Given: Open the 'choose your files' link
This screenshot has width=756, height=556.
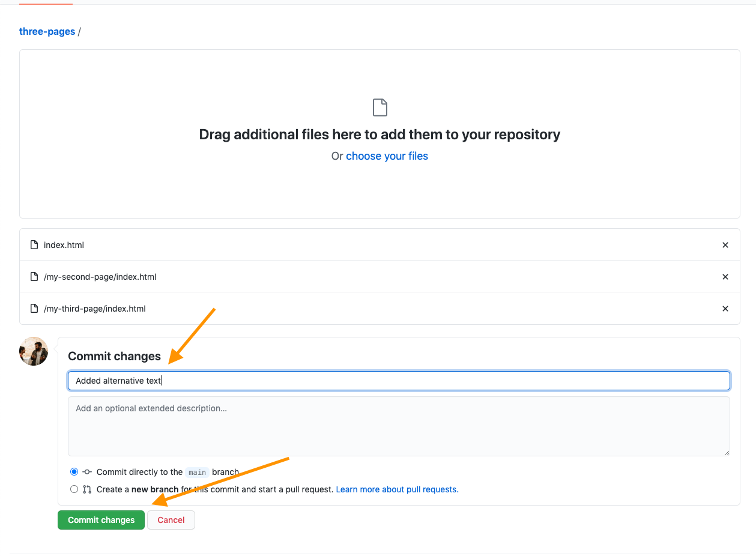Looking at the screenshot, I should [x=387, y=156].
